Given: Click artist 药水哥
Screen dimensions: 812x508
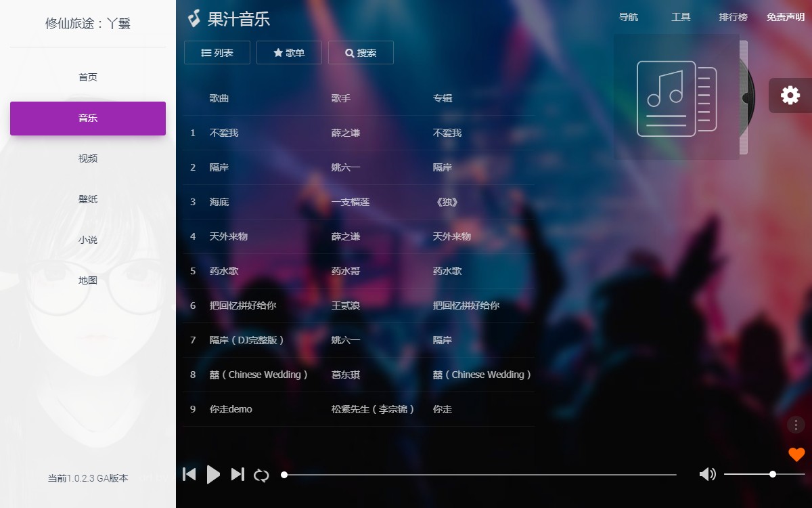Looking at the screenshot, I should 346,271.
